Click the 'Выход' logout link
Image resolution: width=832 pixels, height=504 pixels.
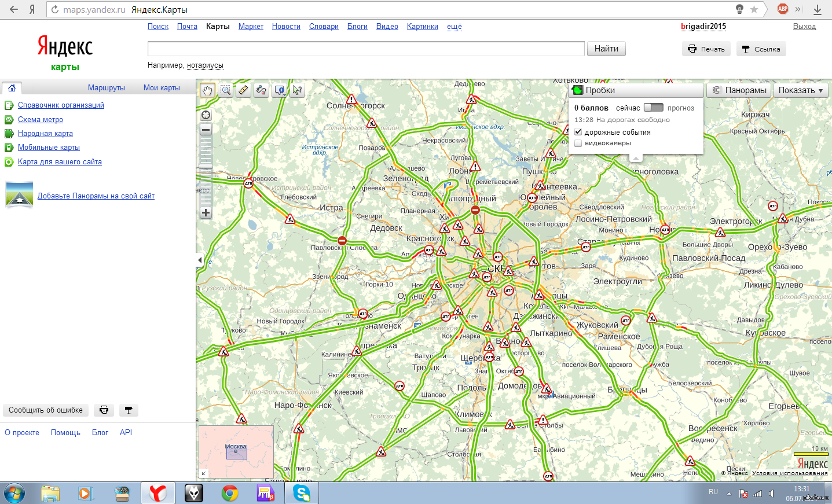804,27
